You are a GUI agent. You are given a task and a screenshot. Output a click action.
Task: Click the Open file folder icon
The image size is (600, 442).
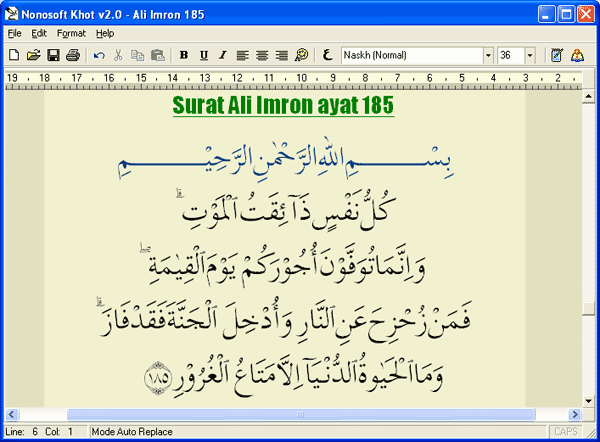coord(33,55)
